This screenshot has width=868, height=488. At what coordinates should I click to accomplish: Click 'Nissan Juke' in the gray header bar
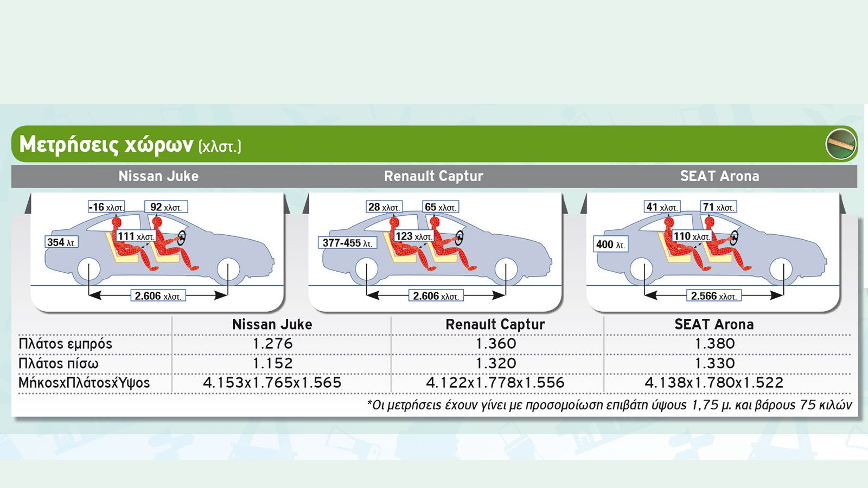[x=158, y=176]
